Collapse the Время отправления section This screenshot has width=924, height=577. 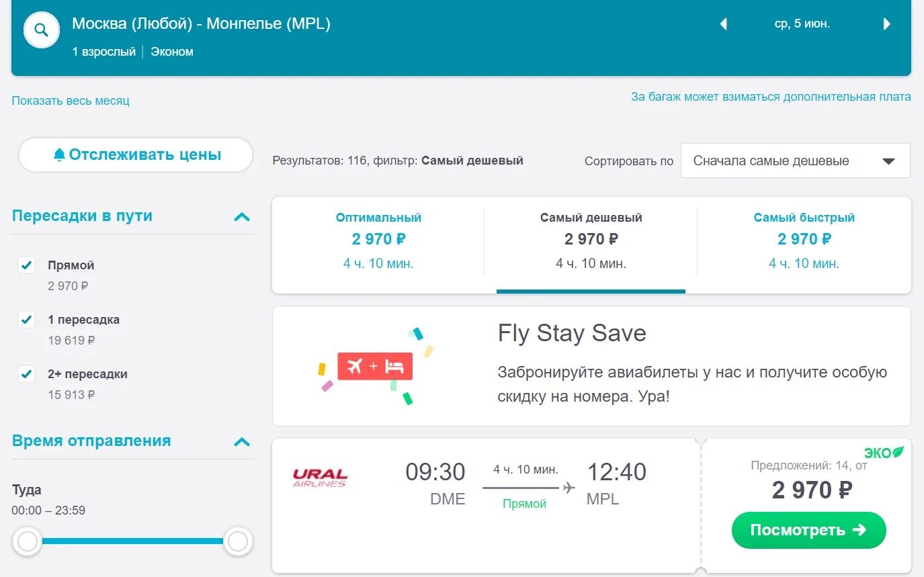pyautogui.click(x=241, y=441)
